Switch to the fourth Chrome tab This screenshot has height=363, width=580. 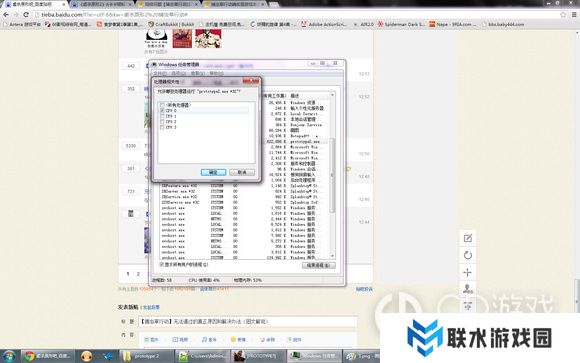235,4
